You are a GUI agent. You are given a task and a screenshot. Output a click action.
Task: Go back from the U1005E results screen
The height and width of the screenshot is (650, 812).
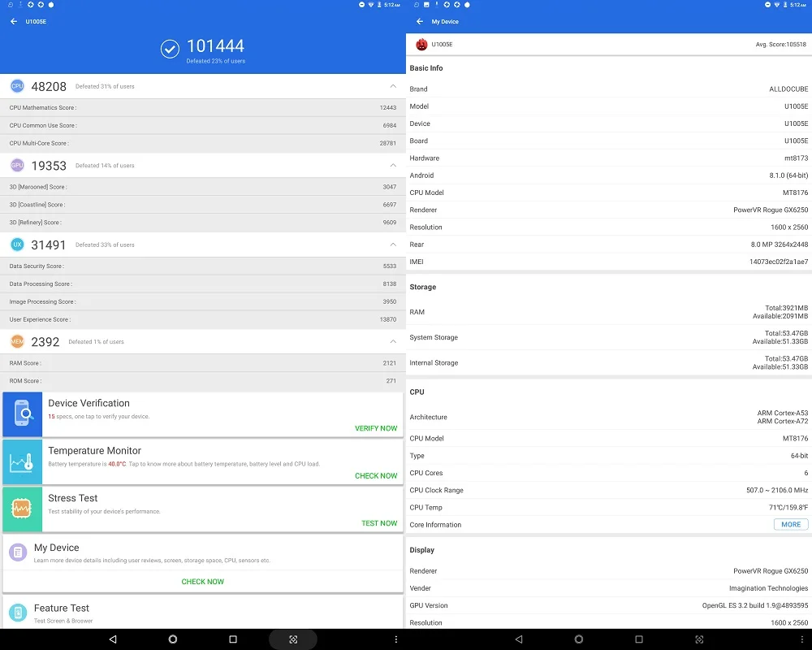(14, 21)
